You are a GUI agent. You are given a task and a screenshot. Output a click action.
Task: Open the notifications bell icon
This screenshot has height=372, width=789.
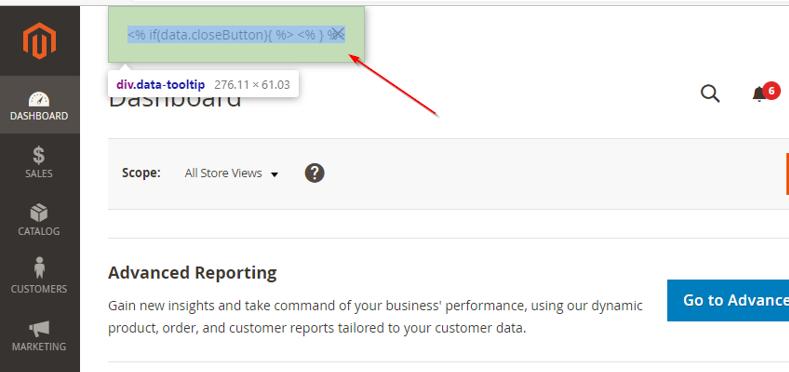point(759,94)
